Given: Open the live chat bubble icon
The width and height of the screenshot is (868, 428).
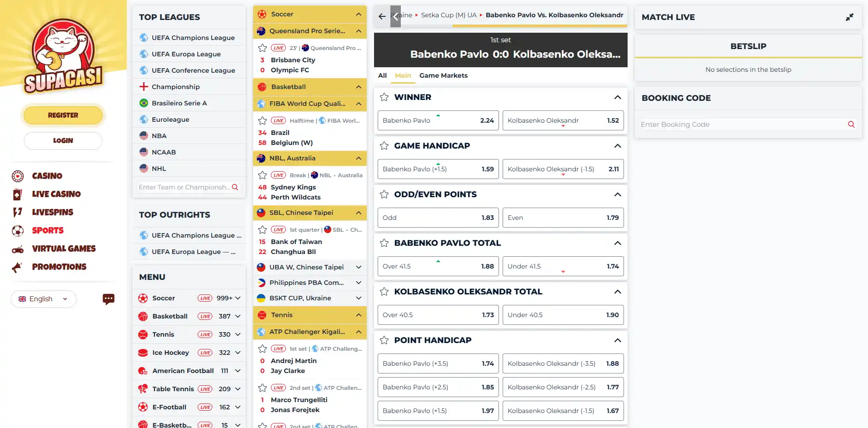Looking at the screenshot, I should click(x=109, y=299).
